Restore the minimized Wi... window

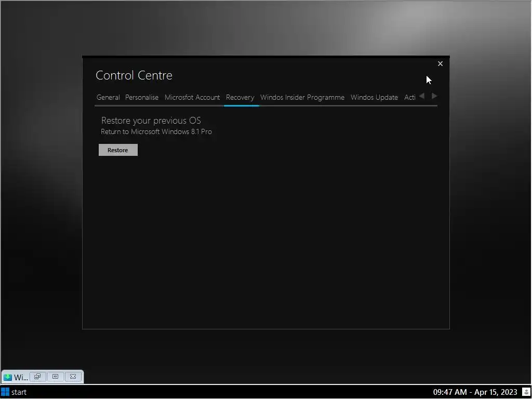click(x=37, y=377)
